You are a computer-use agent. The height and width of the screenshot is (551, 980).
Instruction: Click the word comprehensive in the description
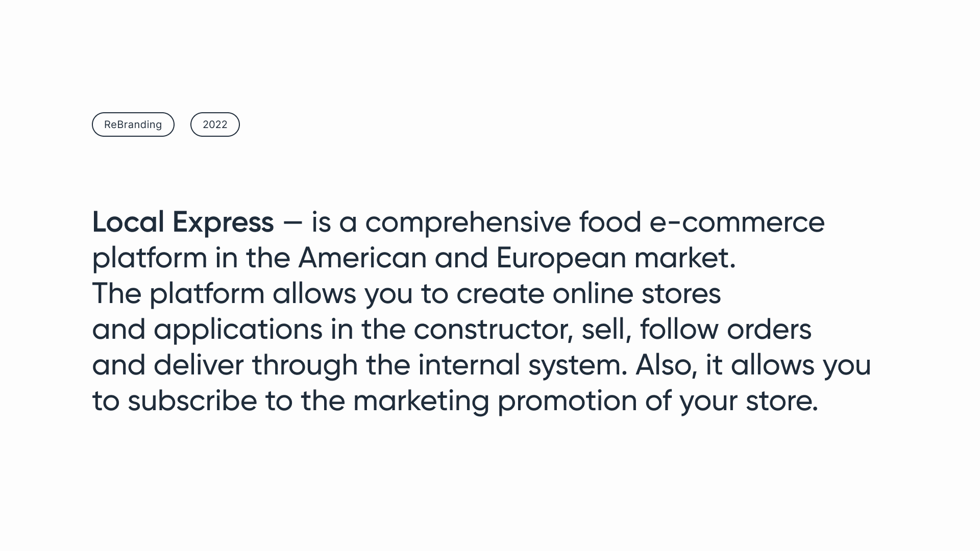coord(468,223)
